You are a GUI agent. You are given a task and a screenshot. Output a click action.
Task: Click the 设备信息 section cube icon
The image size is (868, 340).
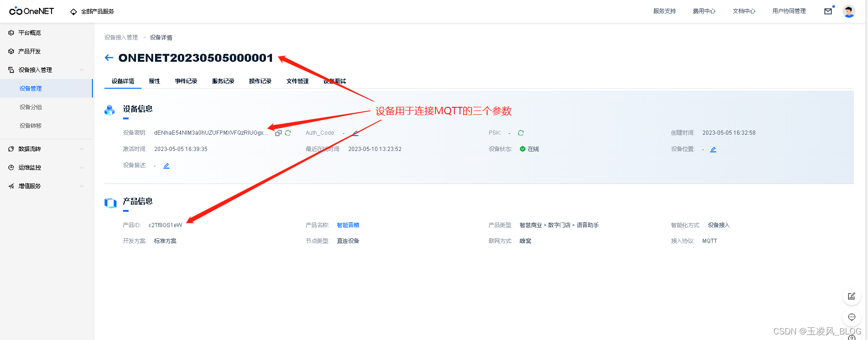110,110
